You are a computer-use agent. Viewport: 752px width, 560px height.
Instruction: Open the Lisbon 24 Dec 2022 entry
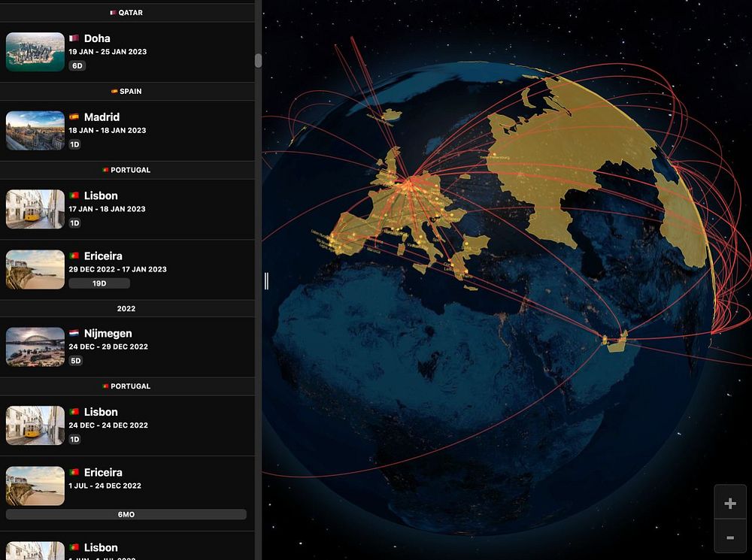(x=127, y=425)
